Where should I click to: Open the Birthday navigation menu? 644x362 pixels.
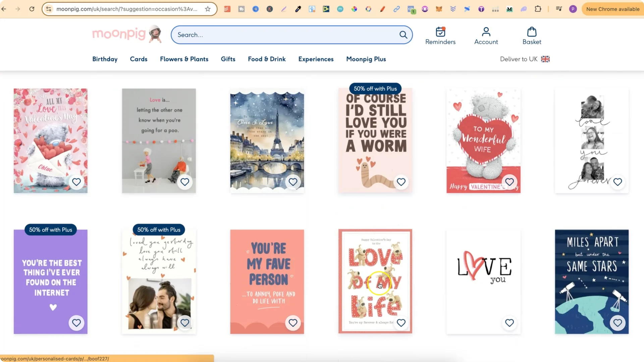pyautogui.click(x=105, y=59)
